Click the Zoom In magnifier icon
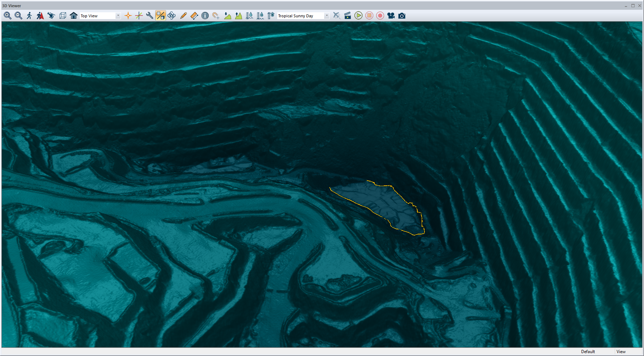The image size is (644, 356). tap(7, 16)
